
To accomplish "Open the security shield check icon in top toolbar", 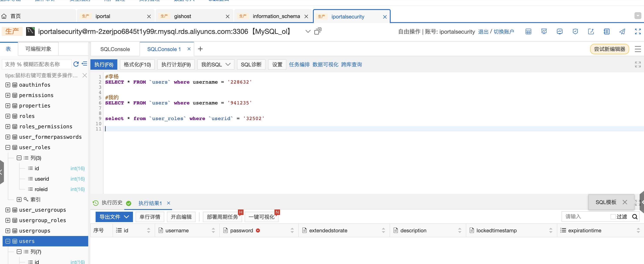I will [x=575, y=31].
